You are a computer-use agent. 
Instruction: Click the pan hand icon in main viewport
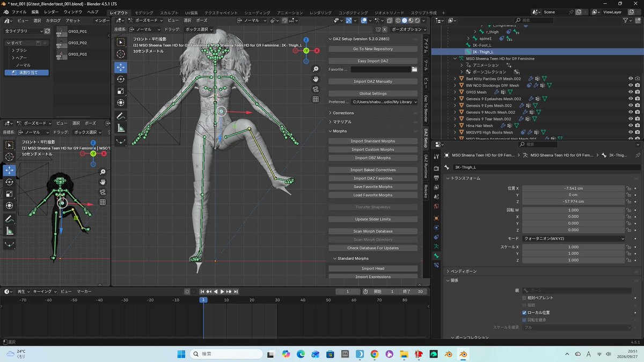(316, 79)
